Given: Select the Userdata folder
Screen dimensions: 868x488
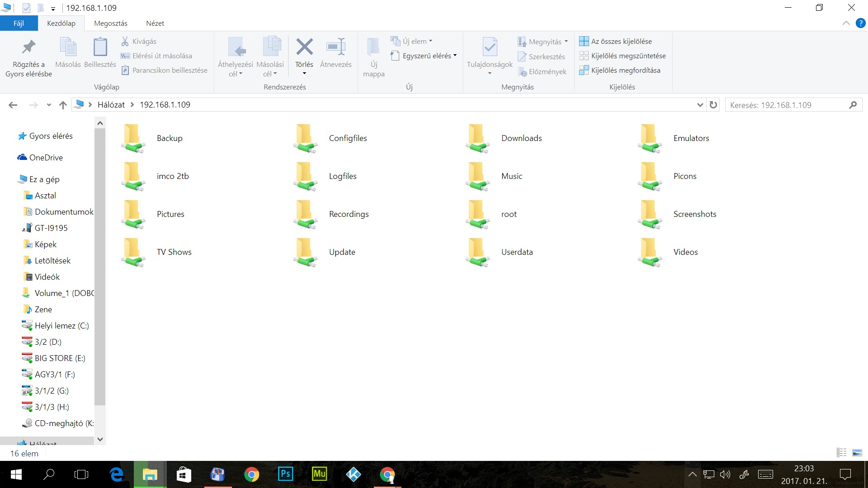Looking at the screenshot, I should click(499, 252).
